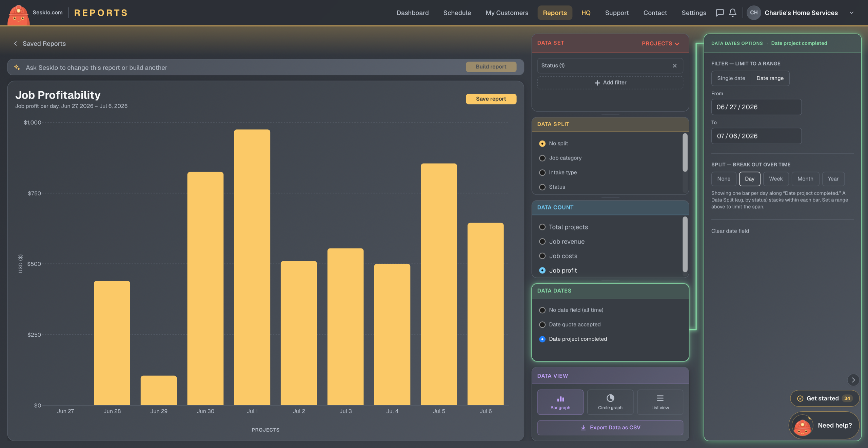868x448 pixels.
Task: Switch filter to Date range
Action: pyautogui.click(x=770, y=78)
